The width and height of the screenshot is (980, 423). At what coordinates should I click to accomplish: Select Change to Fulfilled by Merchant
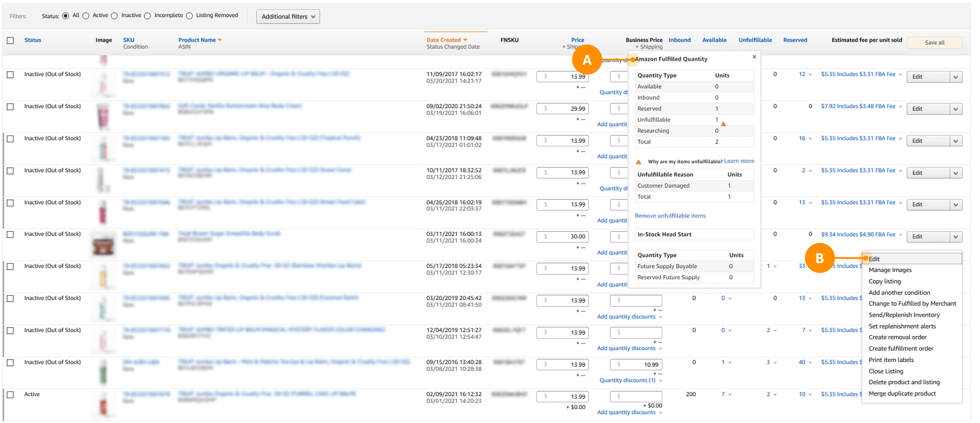point(912,303)
